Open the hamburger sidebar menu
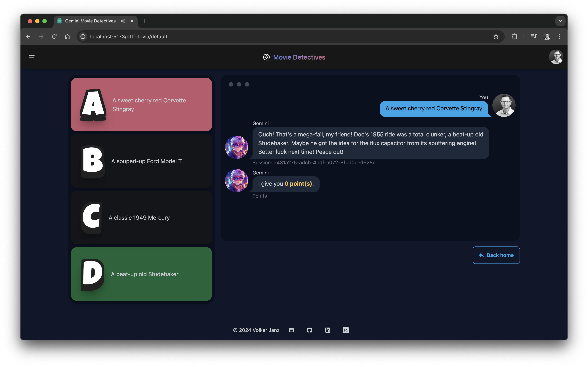Screen dimensions: 588x367 [32, 57]
